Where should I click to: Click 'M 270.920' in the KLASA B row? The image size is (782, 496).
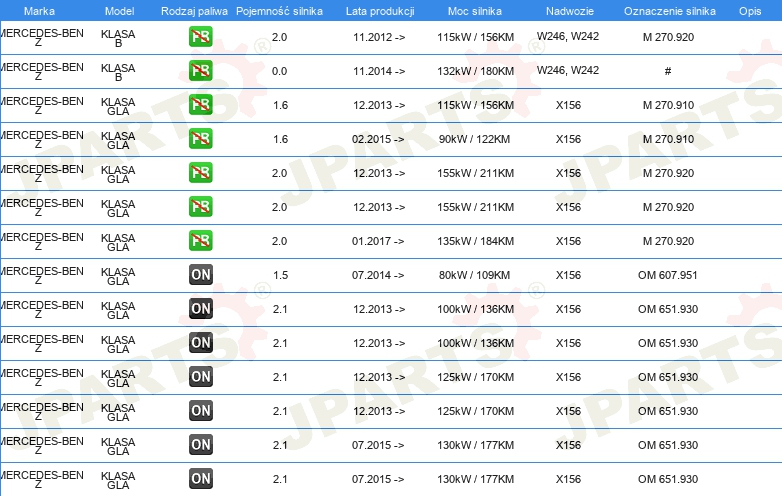[x=668, y=37]
